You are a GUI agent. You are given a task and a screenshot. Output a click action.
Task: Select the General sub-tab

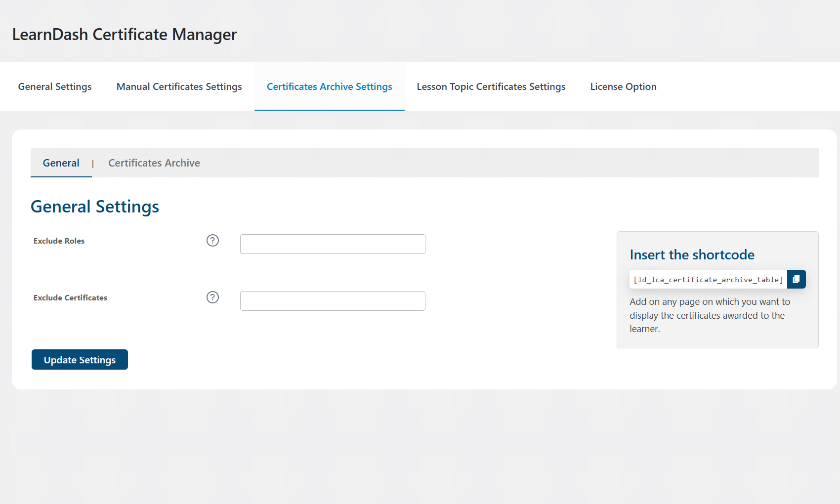(61, 163)
